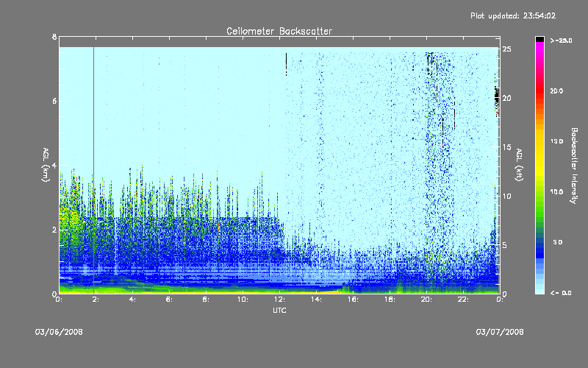Click the "<= 0.0" colorbar label
The image size is (588, 368).
click(561, 292)
